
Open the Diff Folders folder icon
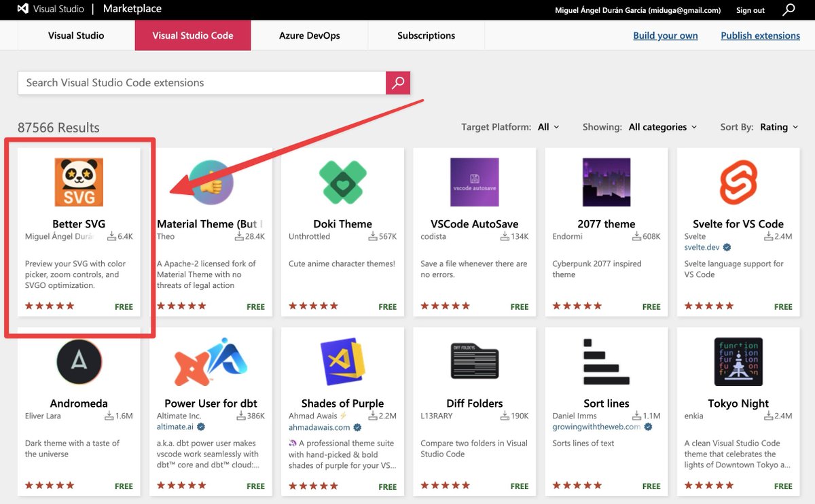point(475,361)
